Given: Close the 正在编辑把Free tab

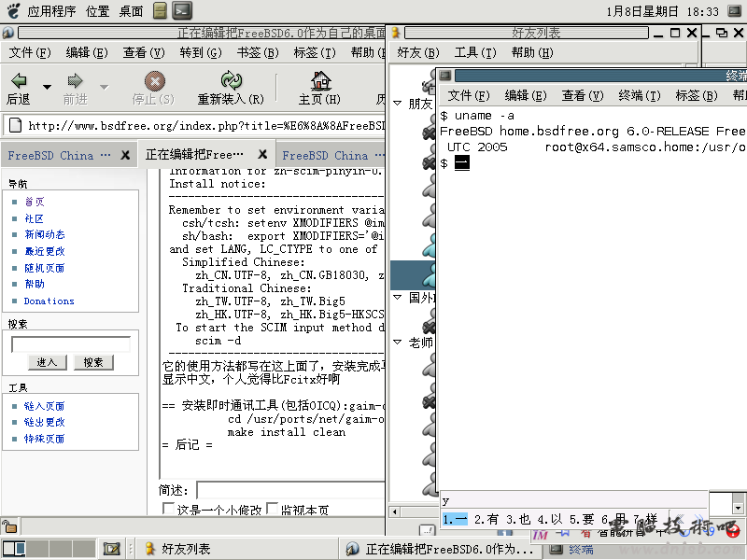Looking at the screenshot, I should [262, 154].
